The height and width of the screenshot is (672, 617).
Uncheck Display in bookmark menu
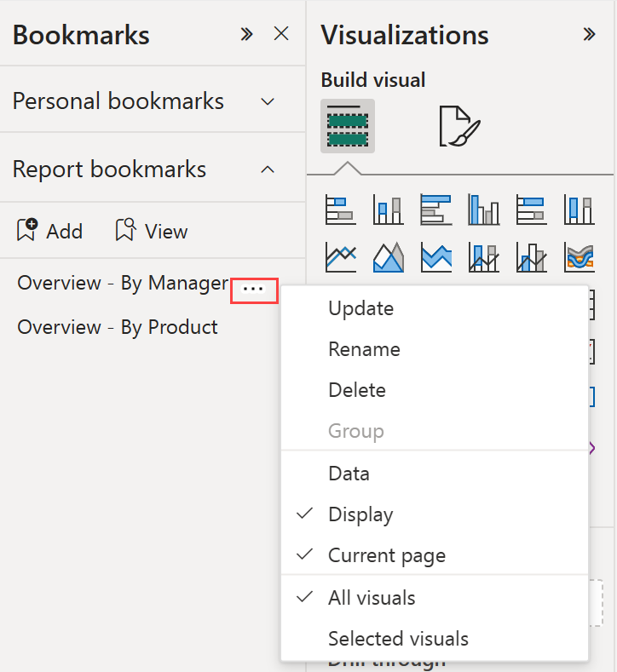(x=360, y=514)
